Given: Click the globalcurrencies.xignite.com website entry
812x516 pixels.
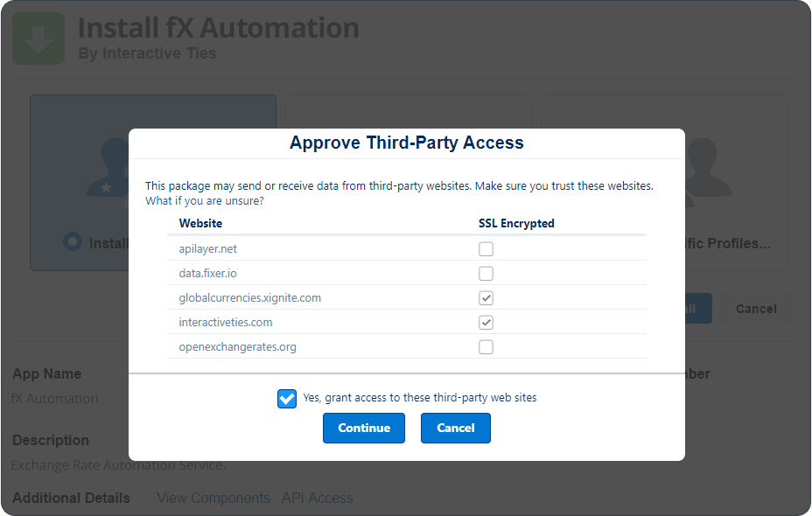Looking at the screenshot, I should [250, 298].
